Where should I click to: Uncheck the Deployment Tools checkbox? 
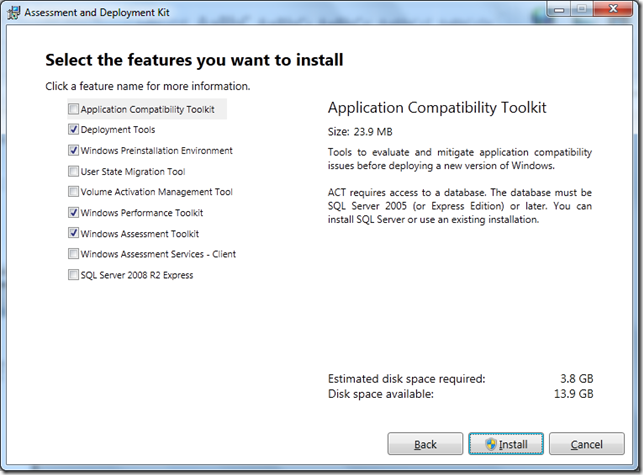pyautogui.click(x=74, y=130)
